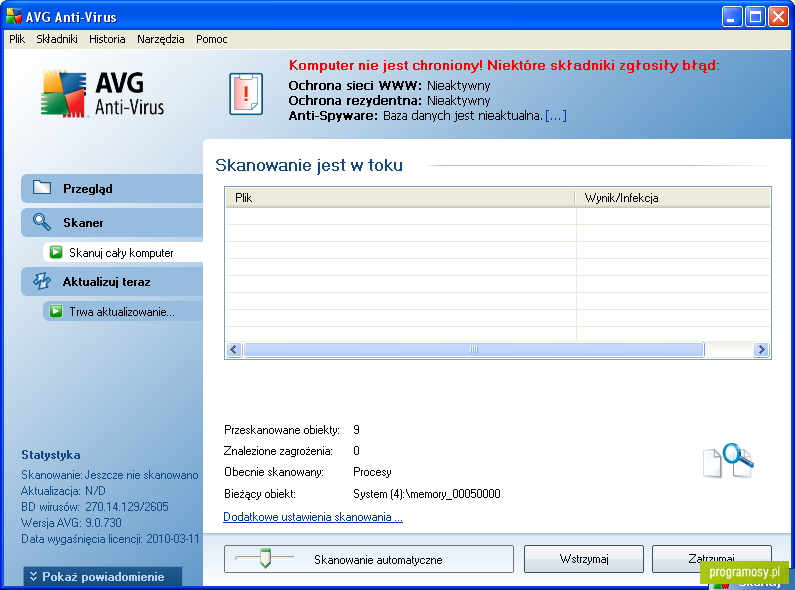Click the AVG Anti-Virus logo
This screenshot has width=795, height=590.
click(x=102, y=94)
